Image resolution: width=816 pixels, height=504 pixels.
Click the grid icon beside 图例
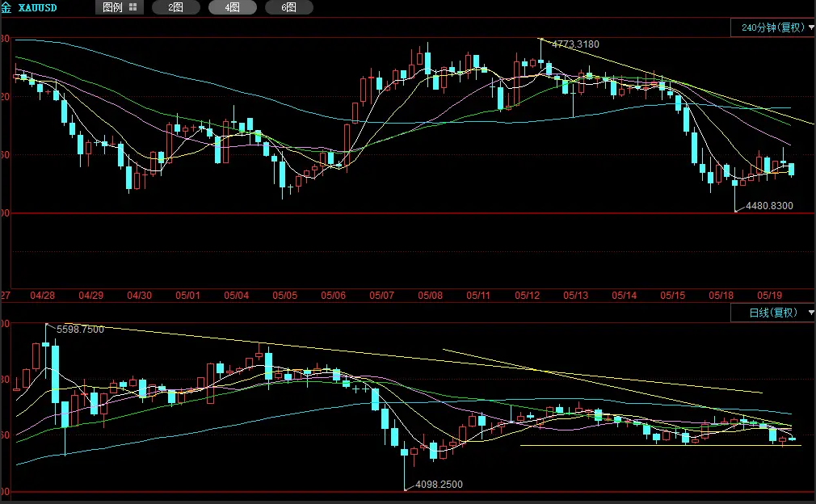pyautogui.click(x=132, y=7)
